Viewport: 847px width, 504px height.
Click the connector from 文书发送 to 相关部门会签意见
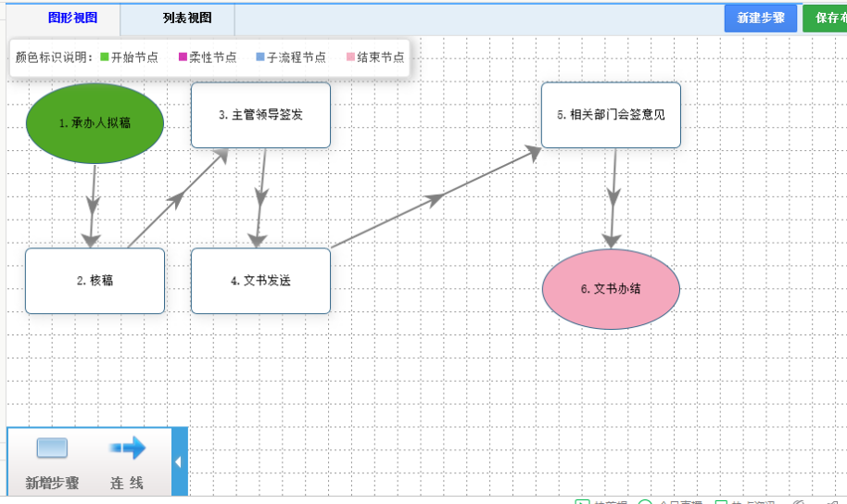(x=436, y=197)
